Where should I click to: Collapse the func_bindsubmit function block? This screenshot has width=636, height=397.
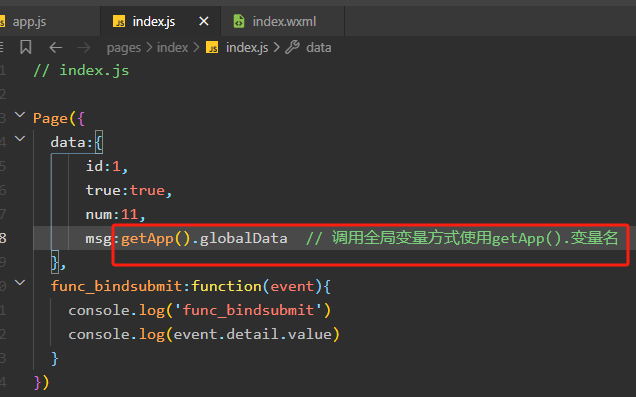click(19, 283)
